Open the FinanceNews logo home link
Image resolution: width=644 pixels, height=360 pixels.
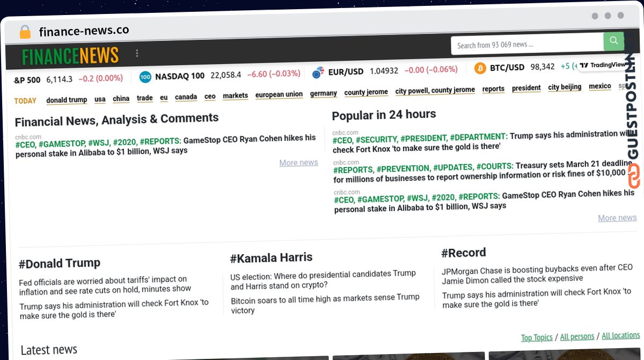pos(70,55)
